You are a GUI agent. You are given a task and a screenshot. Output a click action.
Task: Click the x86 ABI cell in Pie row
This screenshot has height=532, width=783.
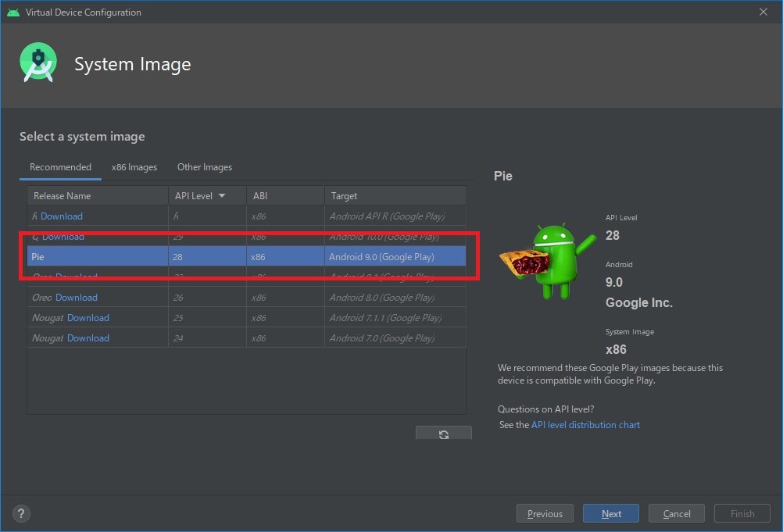click(285, 256)
